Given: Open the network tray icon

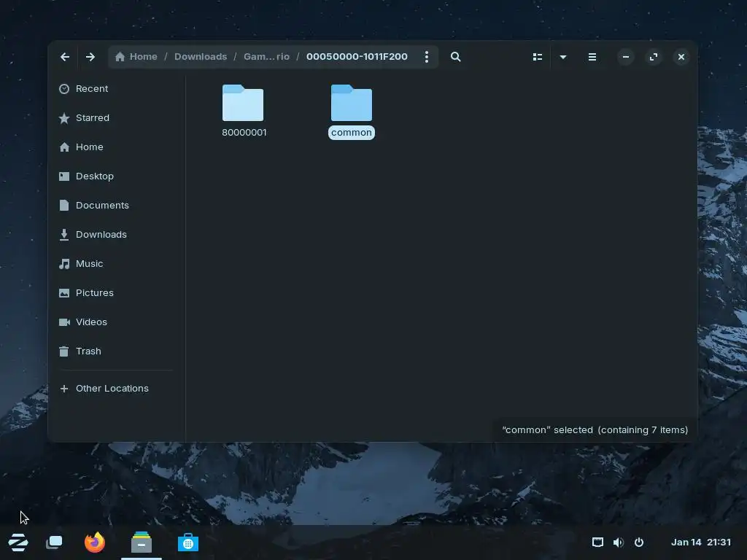Looking at the screenshot, I should click(x=597, y=542).
